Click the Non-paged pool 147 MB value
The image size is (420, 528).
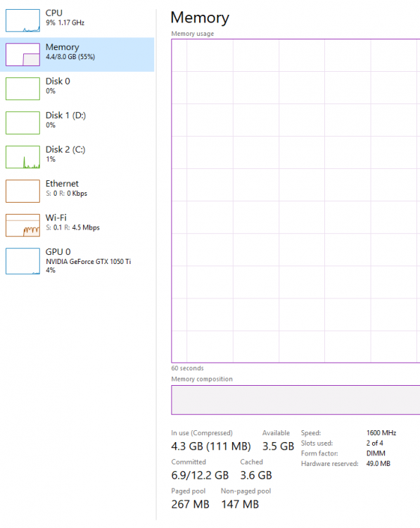click(240, 504)
